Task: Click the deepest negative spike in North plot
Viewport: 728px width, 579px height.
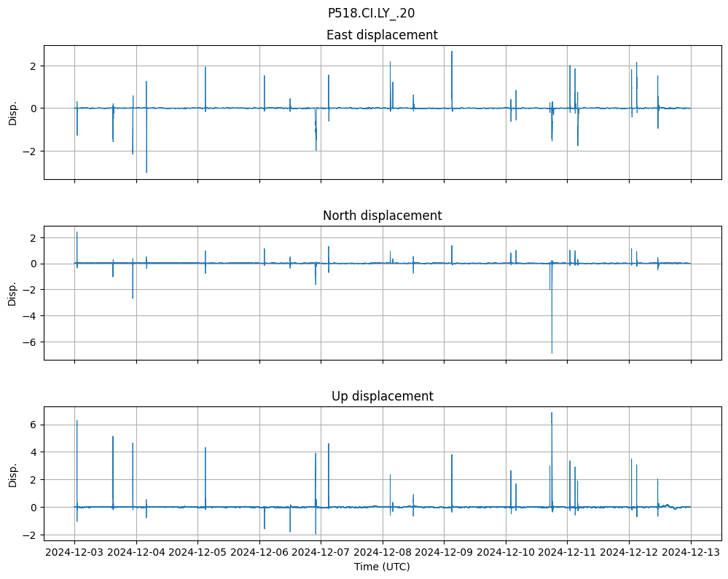Action: tap(552, 352)
